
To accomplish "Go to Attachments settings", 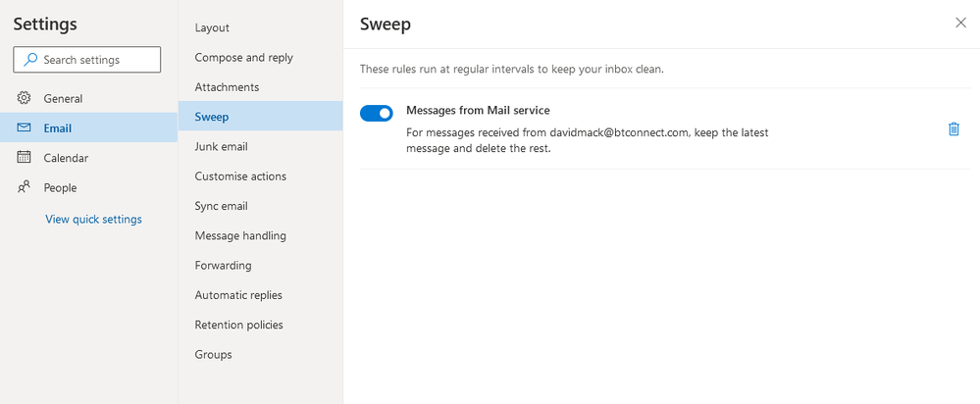I will click(227, 87).
